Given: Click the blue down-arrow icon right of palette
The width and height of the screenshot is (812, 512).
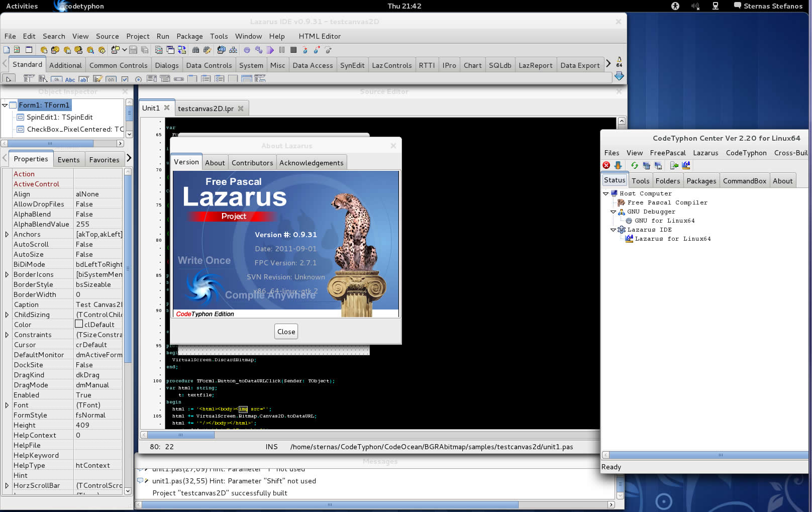Looking at the screenshot, I should [619, 76].
